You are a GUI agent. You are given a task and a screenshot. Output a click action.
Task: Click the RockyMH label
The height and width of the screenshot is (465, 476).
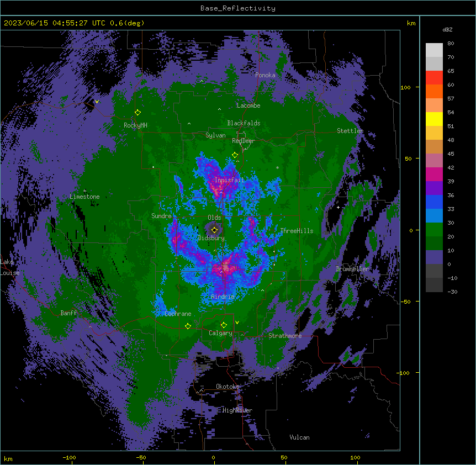click(135, 125)
